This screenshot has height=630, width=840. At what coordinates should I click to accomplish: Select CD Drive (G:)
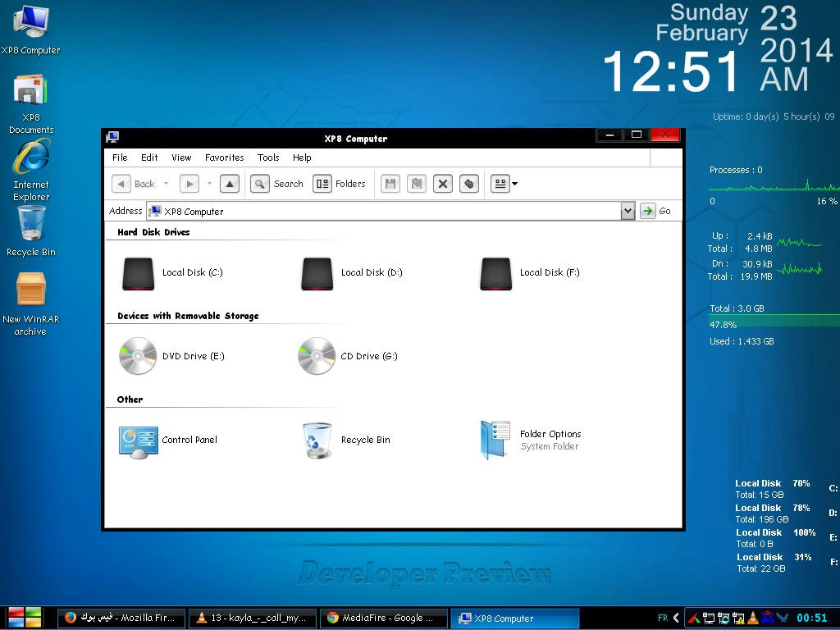pyautogui.click(x=348, y=356)
